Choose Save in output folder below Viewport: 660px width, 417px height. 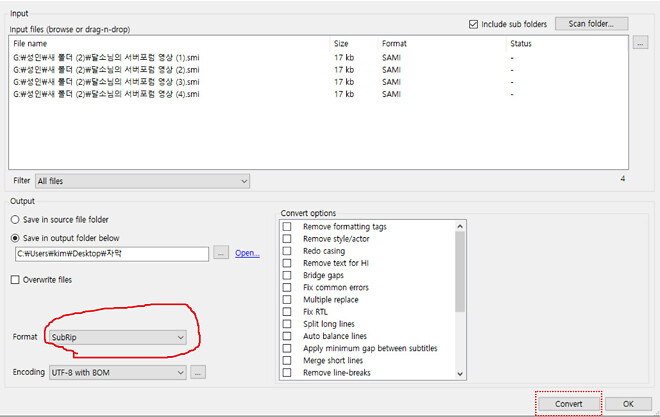(x=15, y=238)
